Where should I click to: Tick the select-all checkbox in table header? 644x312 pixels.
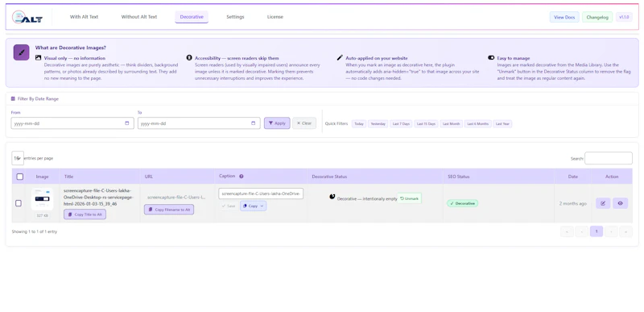[x=19, y=177]
